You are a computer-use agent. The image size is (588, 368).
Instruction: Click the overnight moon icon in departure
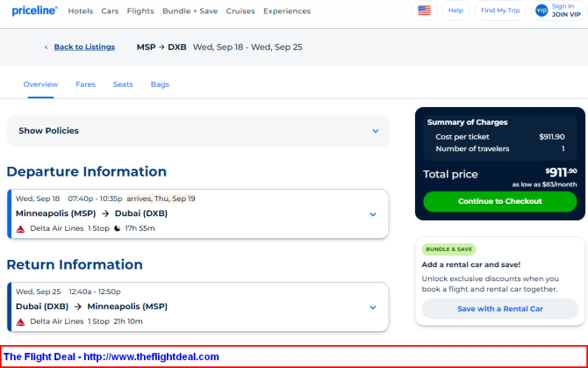tap(118, 228)
